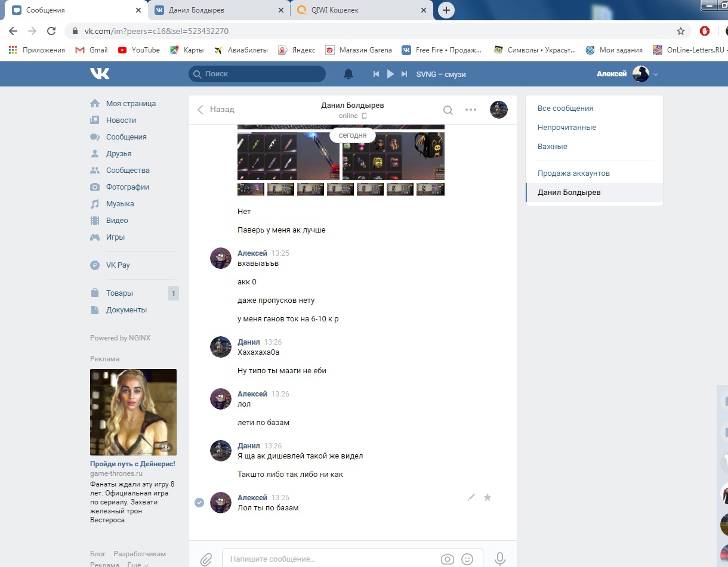Attach a photo using camera icon
The image size is (728, 567).
(x=447, y=559)
